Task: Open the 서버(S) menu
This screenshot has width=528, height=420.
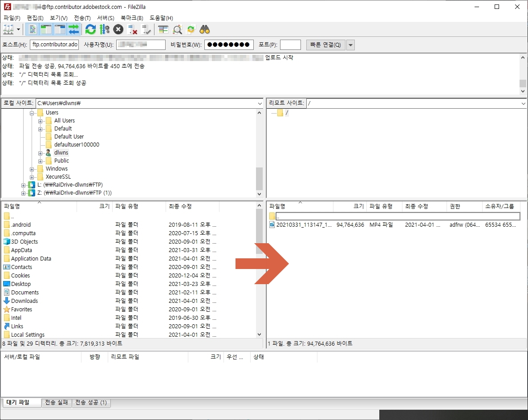Action: pos(106,18)
